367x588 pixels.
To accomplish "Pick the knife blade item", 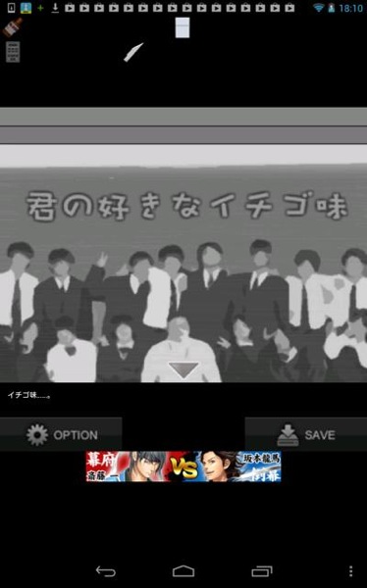I will pos(133,52).
